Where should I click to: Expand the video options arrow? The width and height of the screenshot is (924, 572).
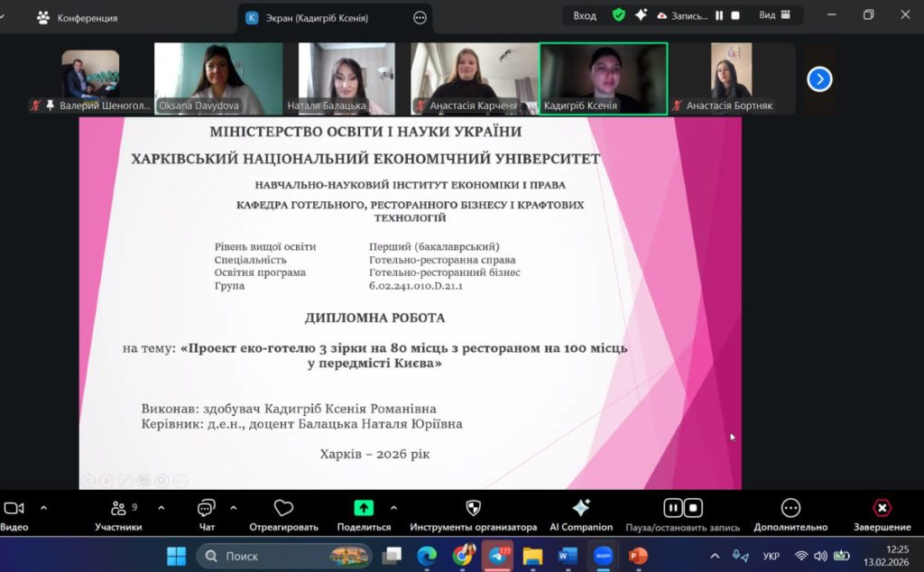coord(43,508)
